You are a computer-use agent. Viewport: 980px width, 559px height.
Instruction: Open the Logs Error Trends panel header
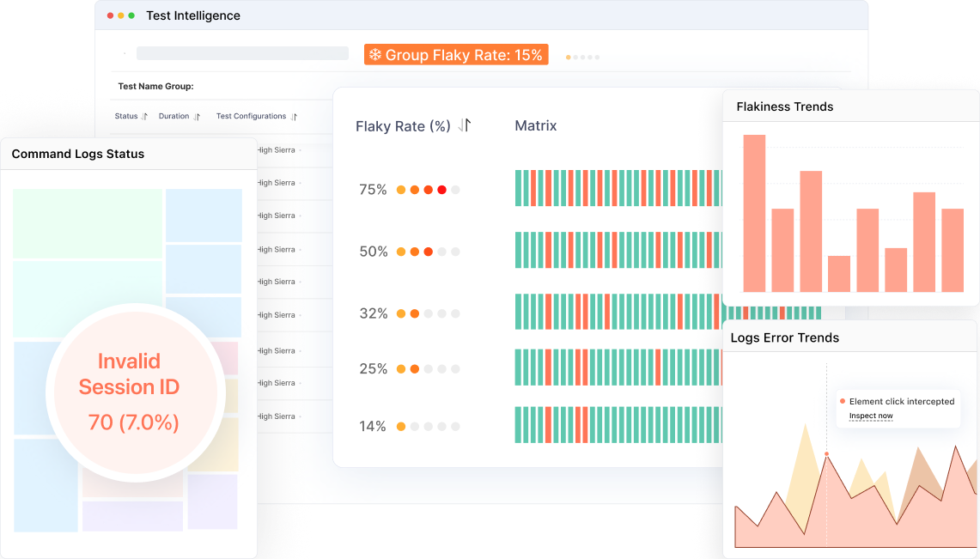pos(849,337)
